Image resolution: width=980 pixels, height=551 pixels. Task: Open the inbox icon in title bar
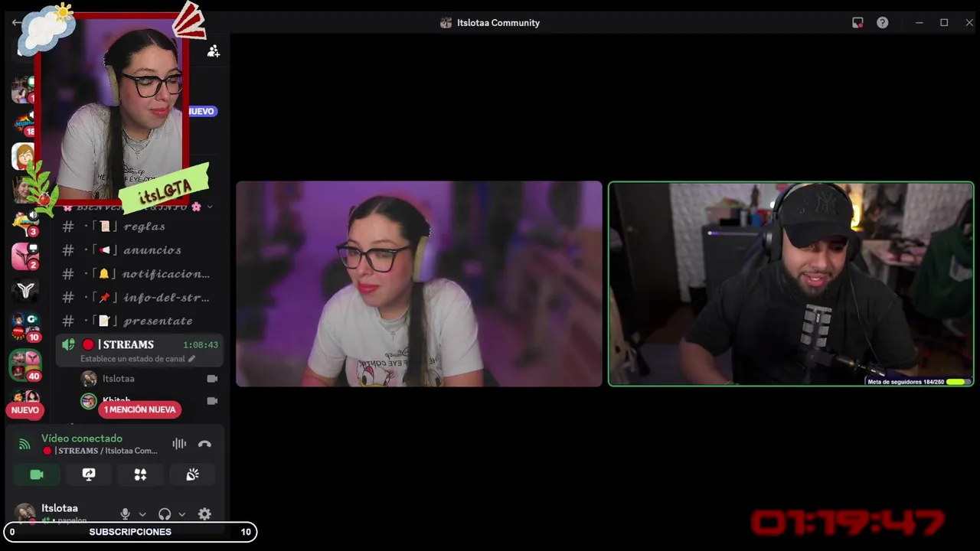point(857,23)
